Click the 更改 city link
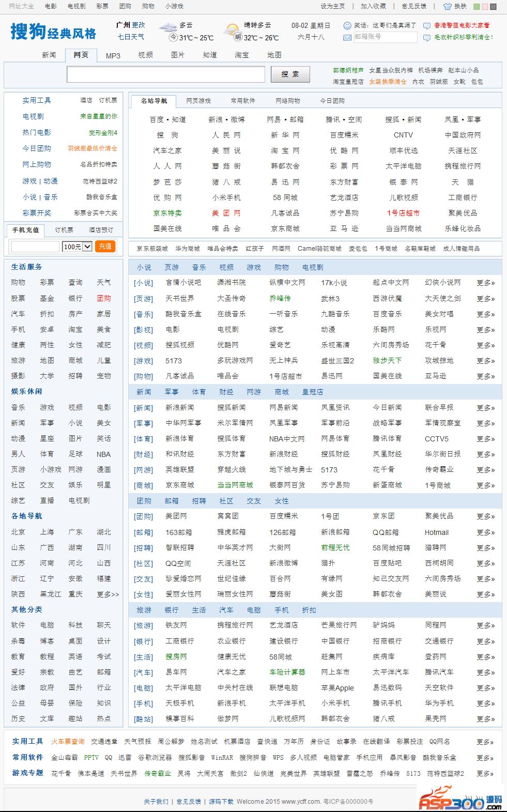The image size is (507, 812). click(138, 25)
